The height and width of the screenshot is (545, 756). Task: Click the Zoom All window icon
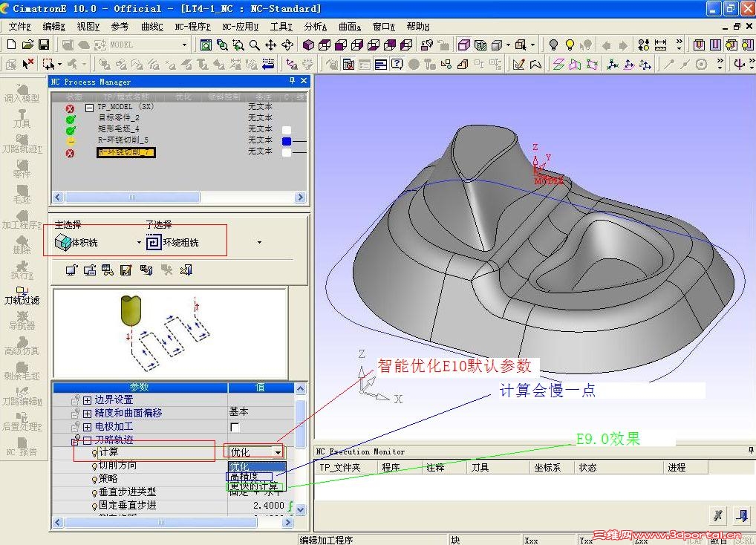pyautogui.click(x=206, y=45)
